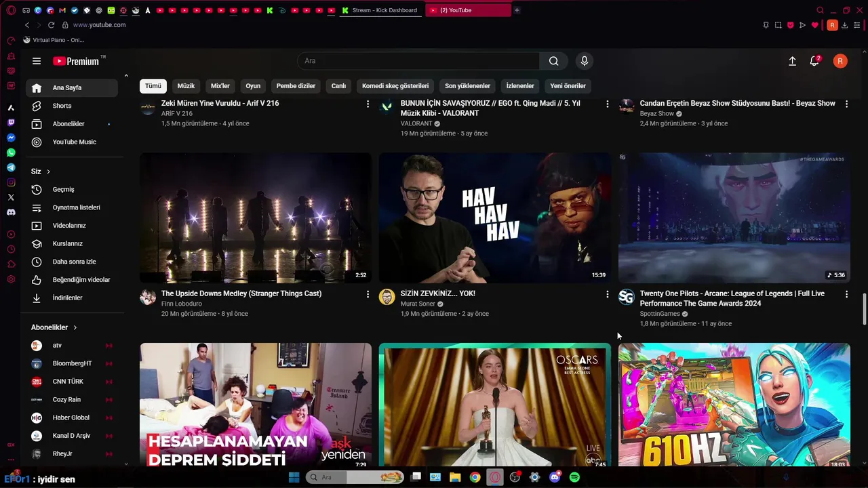Open the Cozy Rain subscription channel

(72, 400)
